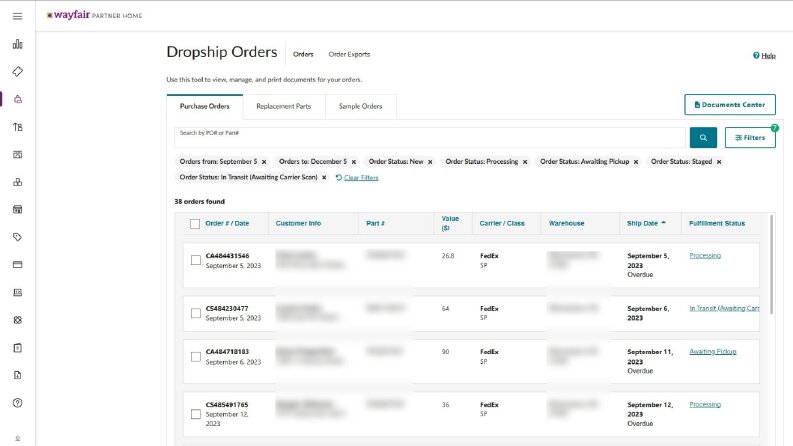Viewport: 793px width, 446px height.
Task: Check the box for order CS485491765
Action: (x=196, y=414)
